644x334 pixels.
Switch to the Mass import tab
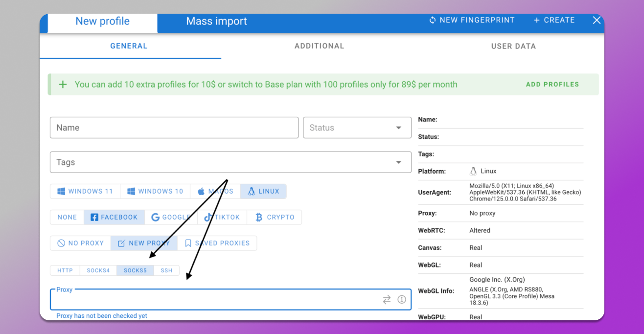click(216, 22)
